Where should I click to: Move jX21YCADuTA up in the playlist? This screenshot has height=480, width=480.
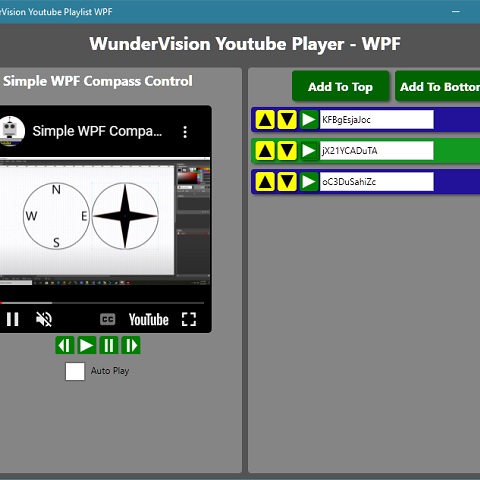tap(265, 151)
